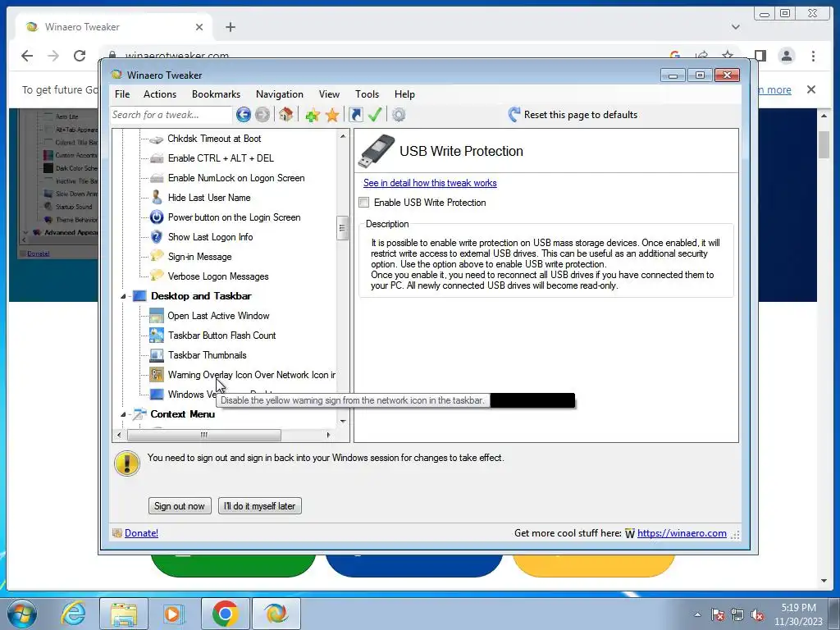
Task: Go back with the blue arrow toolbar icon
Action: click(243, 114)
